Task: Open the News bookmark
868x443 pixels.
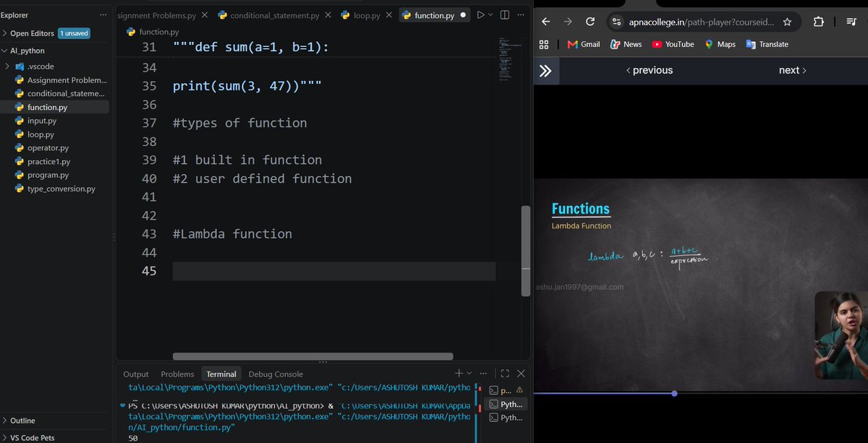Action: pos(626,44)
